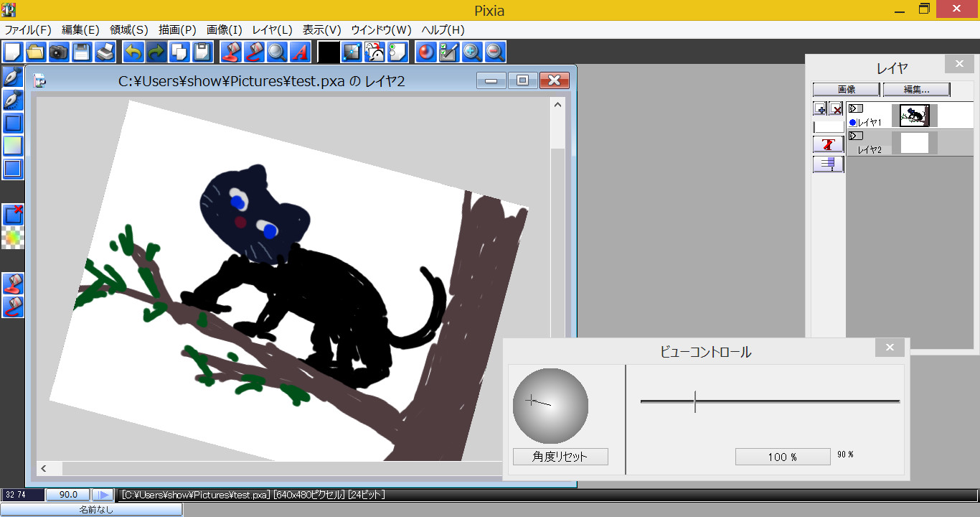Click the camera capture icon in toolbar
The height and width of the screenshot is (517, 980).
(x=59, y=51)
